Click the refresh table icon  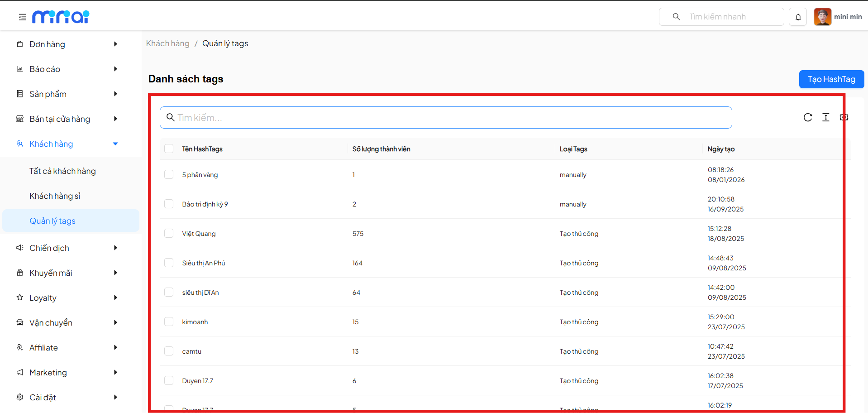(x=807, y=118)
